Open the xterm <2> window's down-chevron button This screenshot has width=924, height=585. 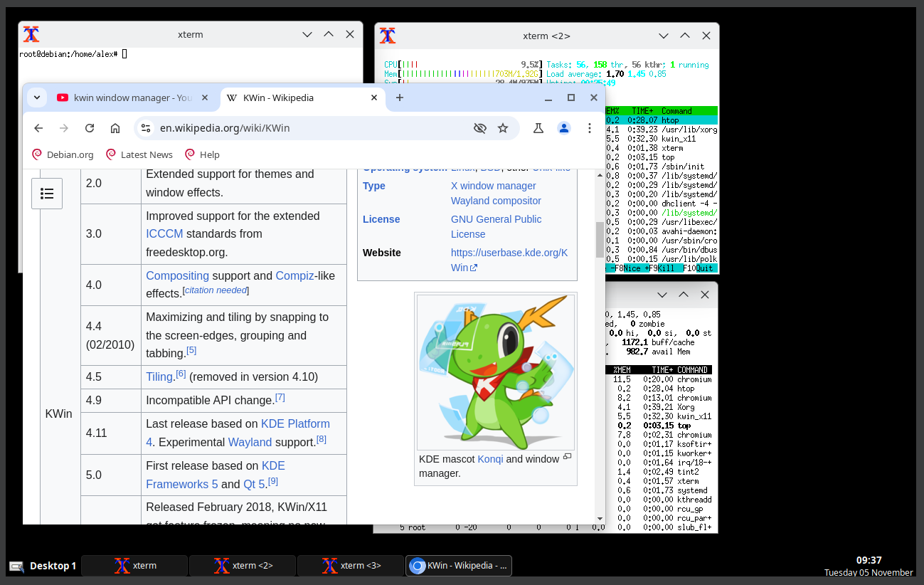(x=664, y=36)
